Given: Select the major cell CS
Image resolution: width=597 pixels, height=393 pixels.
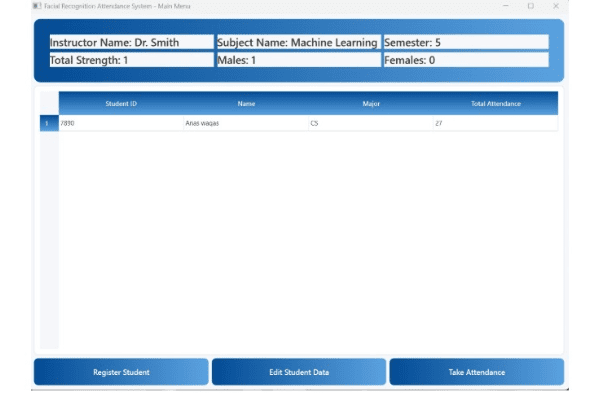Looking at the screenshot, I should [x=371, y=123].
